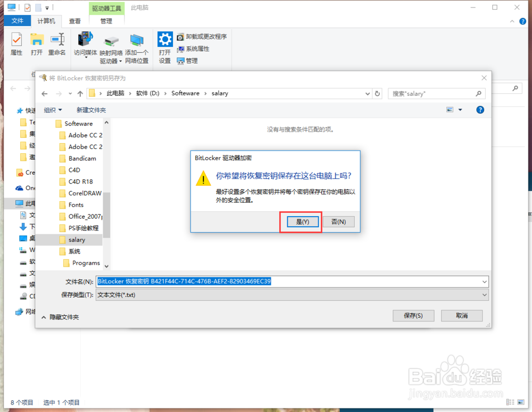Click the back arrow in the save dialog
This screenshot has width=532, height=412.
coord(45,94)
